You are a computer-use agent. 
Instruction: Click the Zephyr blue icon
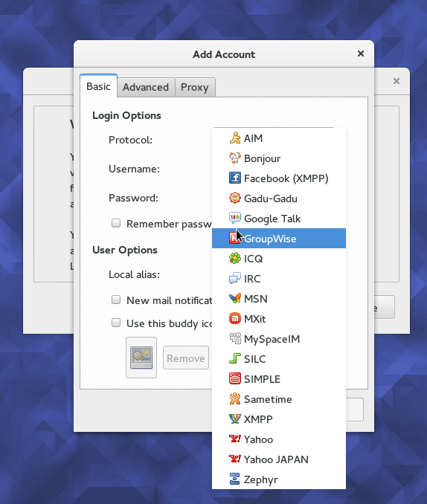[235, 479]
